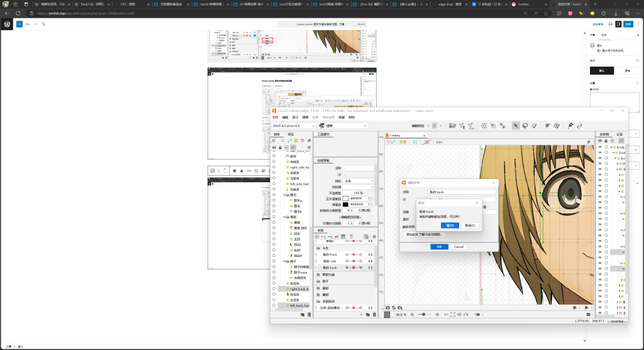Reset the multiply color #FFFFFF value

[370, 199]
